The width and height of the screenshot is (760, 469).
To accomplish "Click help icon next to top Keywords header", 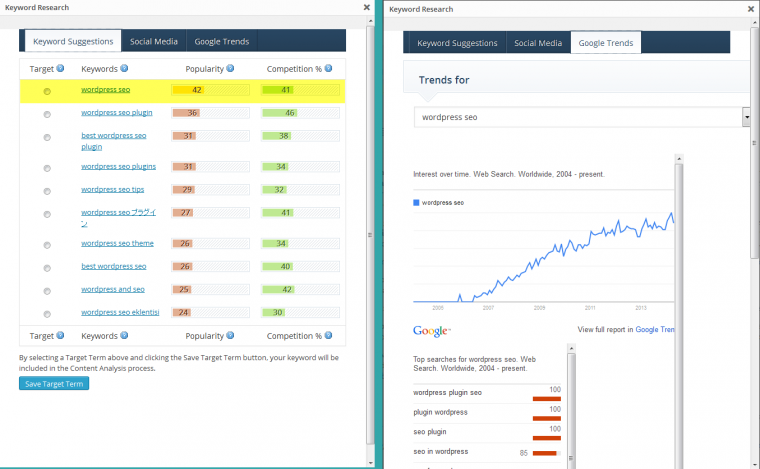I will pos(124,68).
